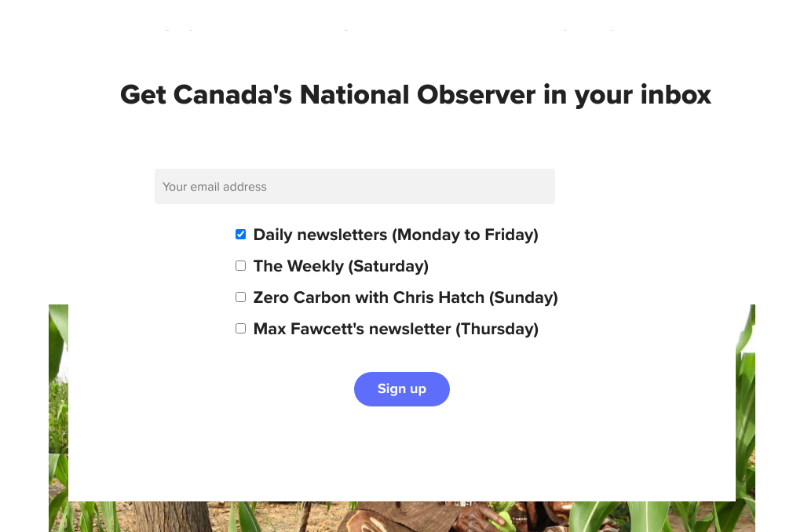Click the "The Weekly (Saturday)" label text

point(340,266)
